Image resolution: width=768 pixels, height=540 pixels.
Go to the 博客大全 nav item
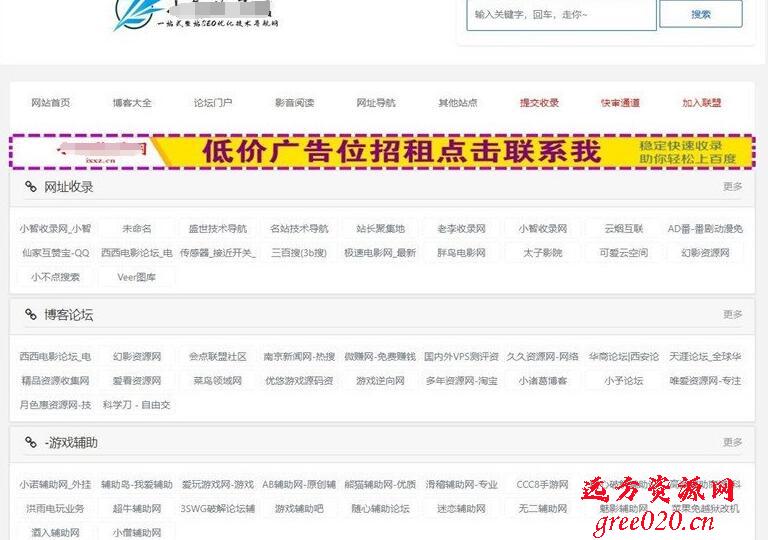point(132,103)
